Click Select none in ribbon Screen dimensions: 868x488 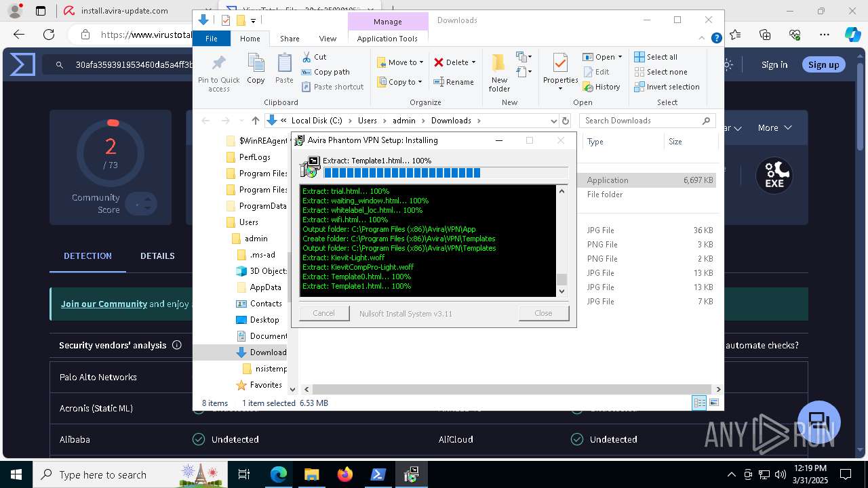[x=660, y=72]
